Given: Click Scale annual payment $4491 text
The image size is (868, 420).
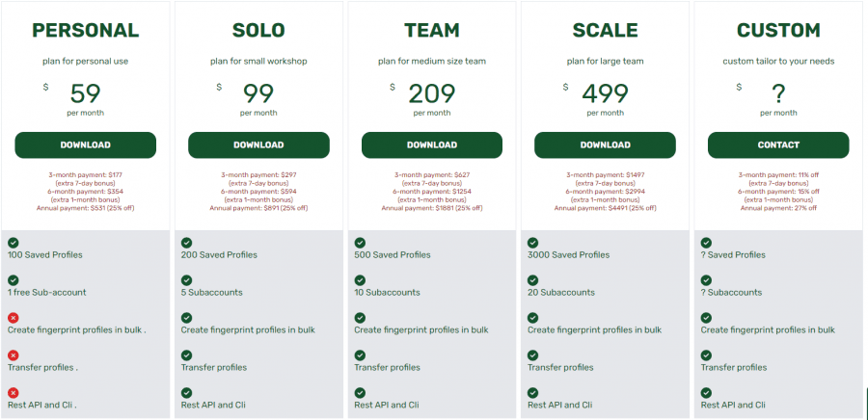Looking at the screenshot, I should click(x=605, y=208).
